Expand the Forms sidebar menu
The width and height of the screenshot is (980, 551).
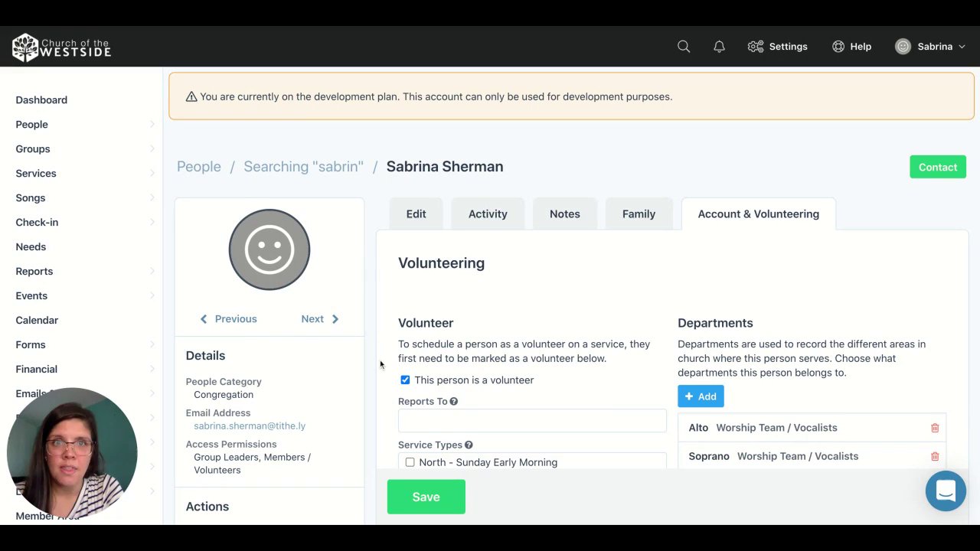[x=152, y=344]
